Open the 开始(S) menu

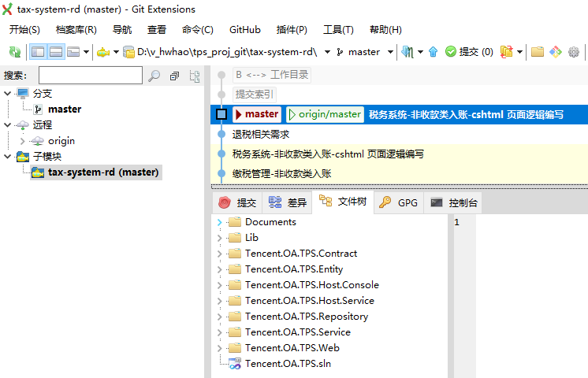tap(24, 30)
